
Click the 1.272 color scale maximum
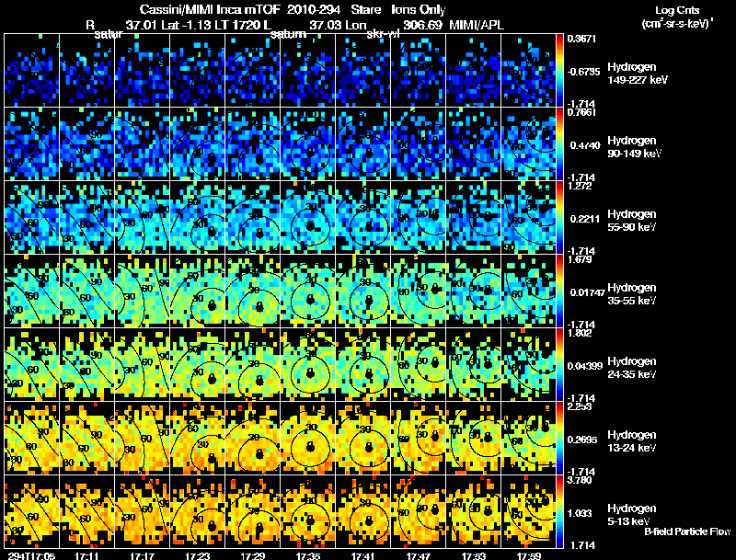point(580,186)
